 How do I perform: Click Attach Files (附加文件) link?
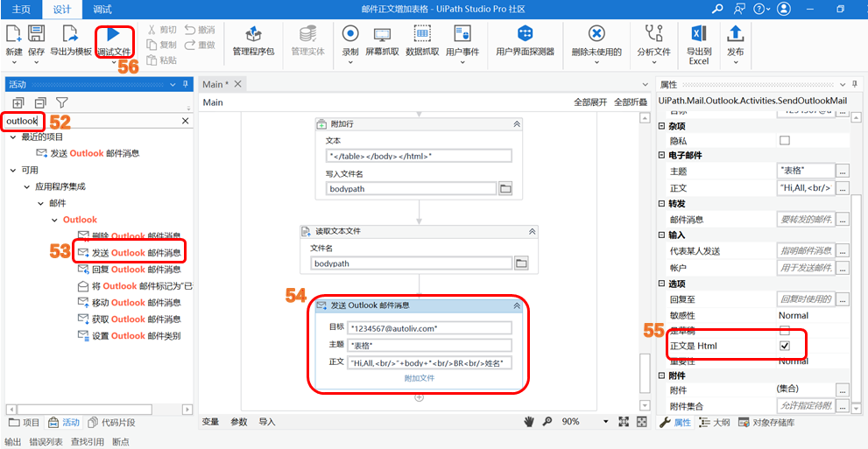tap(419, 378)
